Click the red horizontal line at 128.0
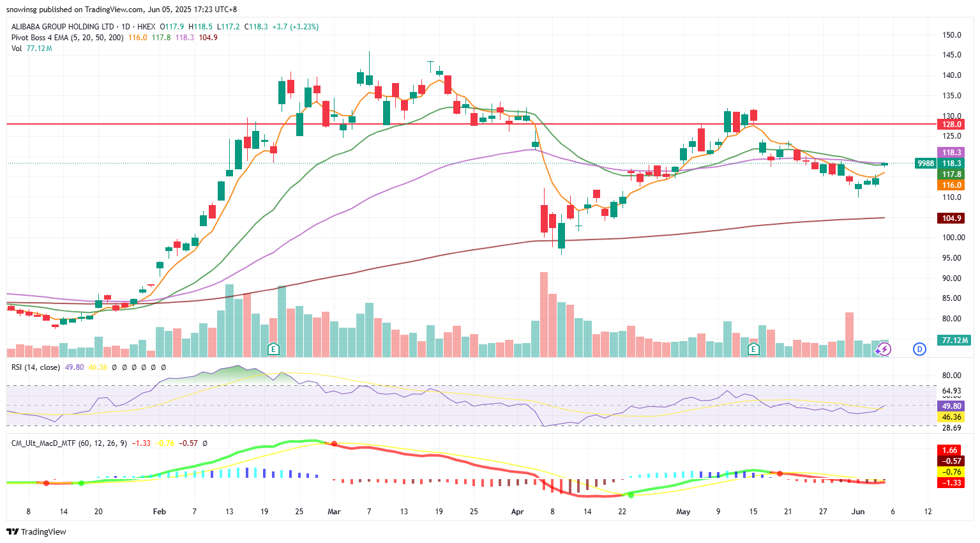The image size is (980, 543). [471, 124]
